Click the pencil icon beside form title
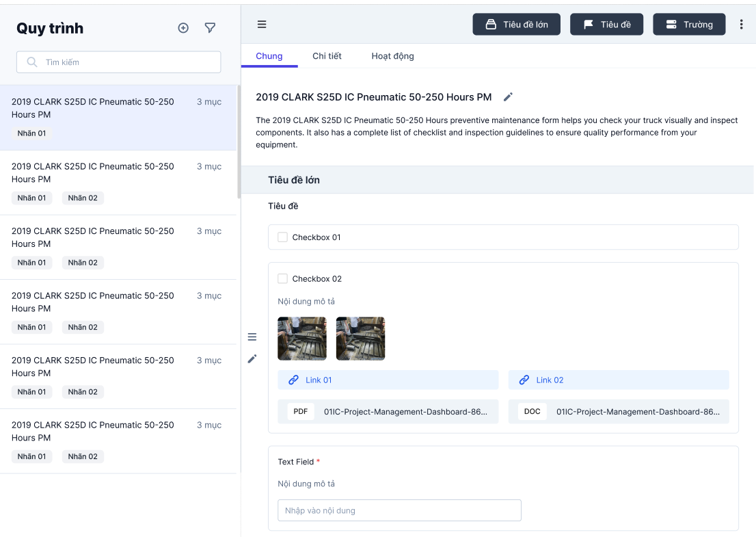Image resolution: width=756 pixels, height=537 pixels. [x=508, y=97]
